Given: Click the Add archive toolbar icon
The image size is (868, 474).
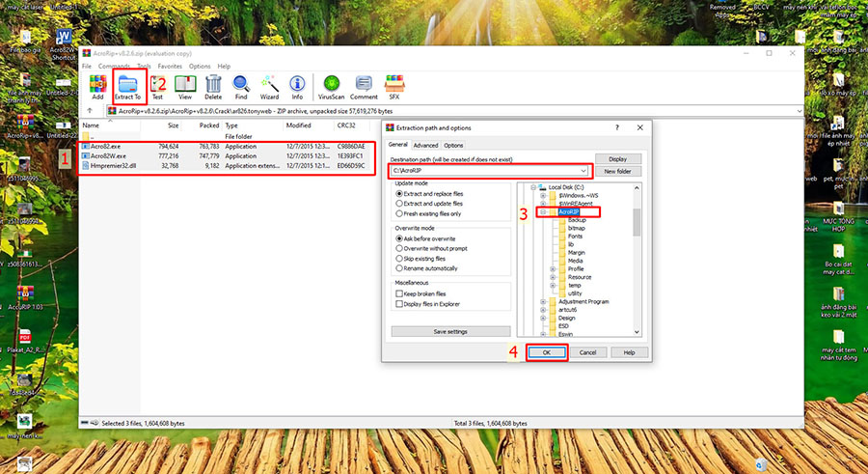Looking at the screenshot, I should 98,87.
